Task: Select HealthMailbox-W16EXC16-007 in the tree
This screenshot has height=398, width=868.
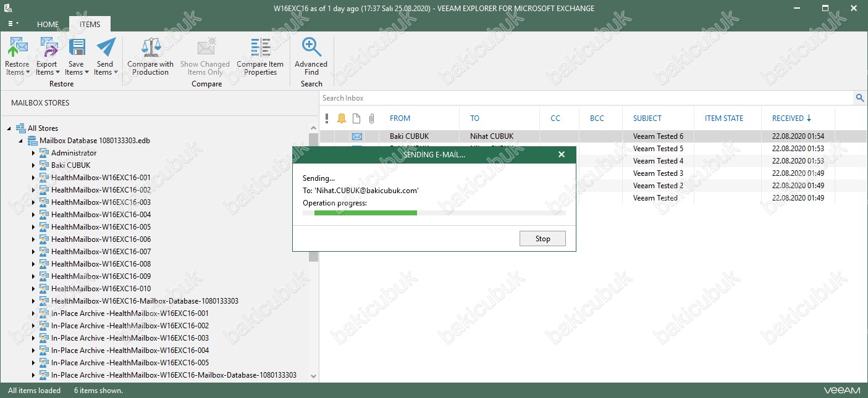Action: (x=101, y=252)
